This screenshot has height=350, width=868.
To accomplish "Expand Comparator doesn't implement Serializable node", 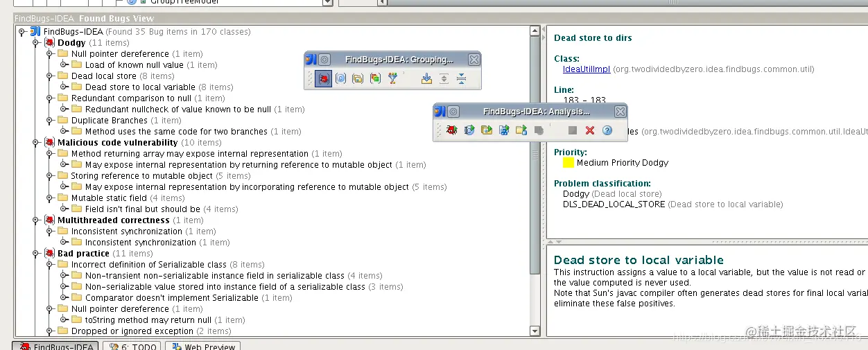I will tap(64, 298).
